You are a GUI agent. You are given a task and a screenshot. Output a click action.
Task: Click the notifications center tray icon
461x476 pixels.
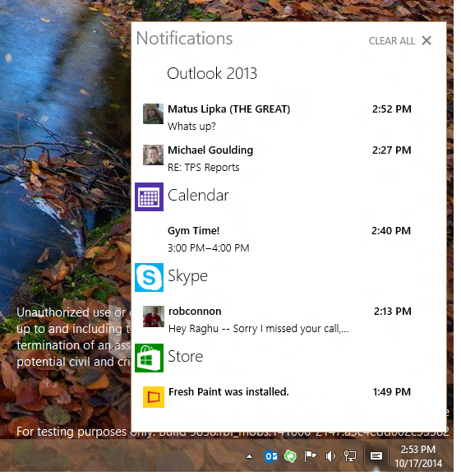pos(376,456)
